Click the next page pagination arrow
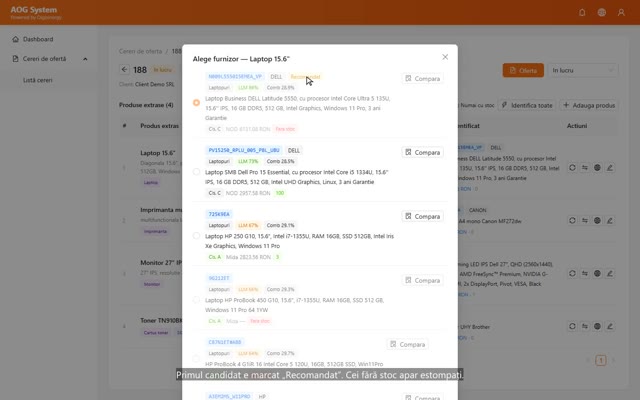640x400 pixels. [613, 360]
